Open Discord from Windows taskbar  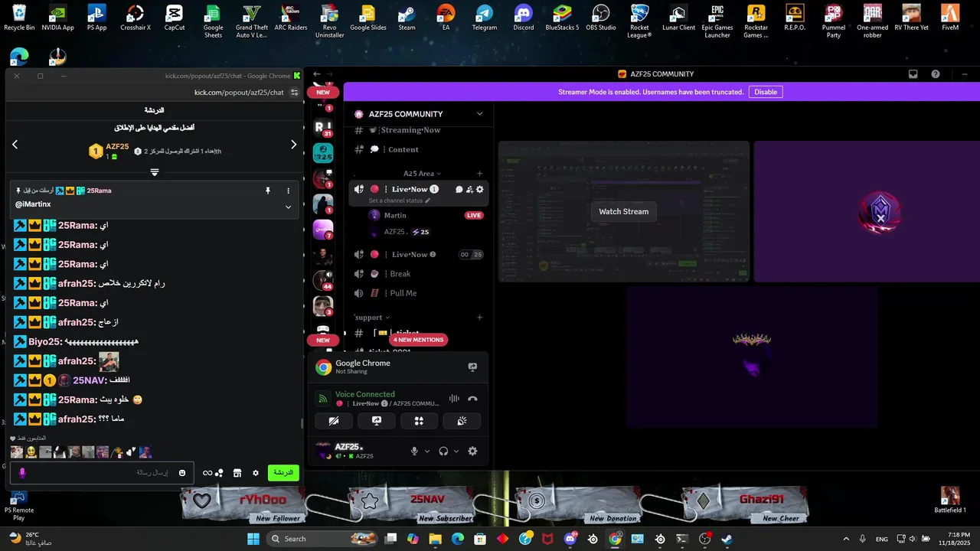click(570, 539)
